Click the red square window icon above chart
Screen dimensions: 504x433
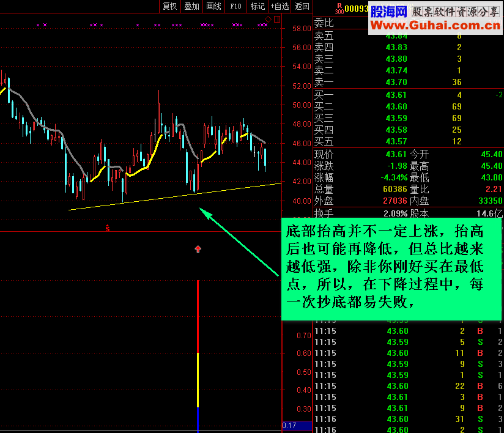click(277, 20)
